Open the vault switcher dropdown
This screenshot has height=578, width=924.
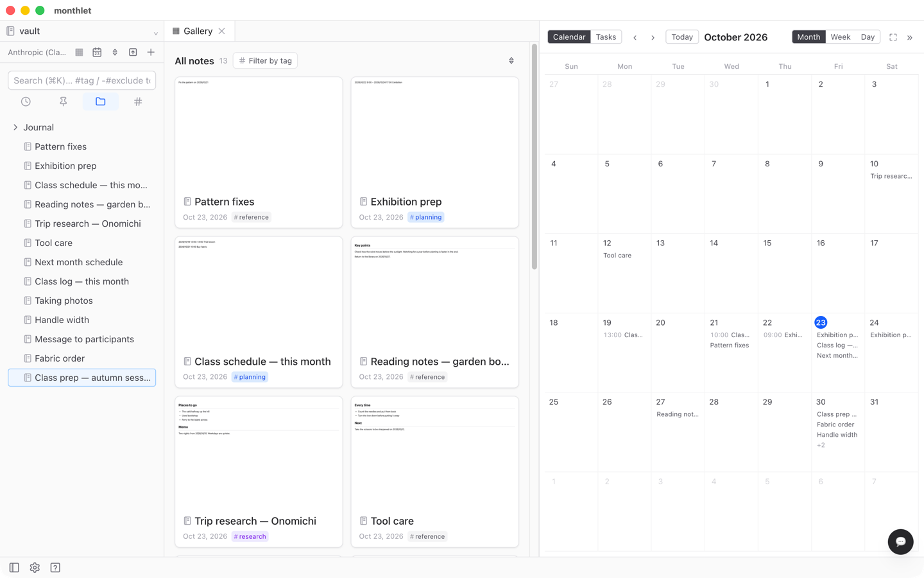pos(82,31)
